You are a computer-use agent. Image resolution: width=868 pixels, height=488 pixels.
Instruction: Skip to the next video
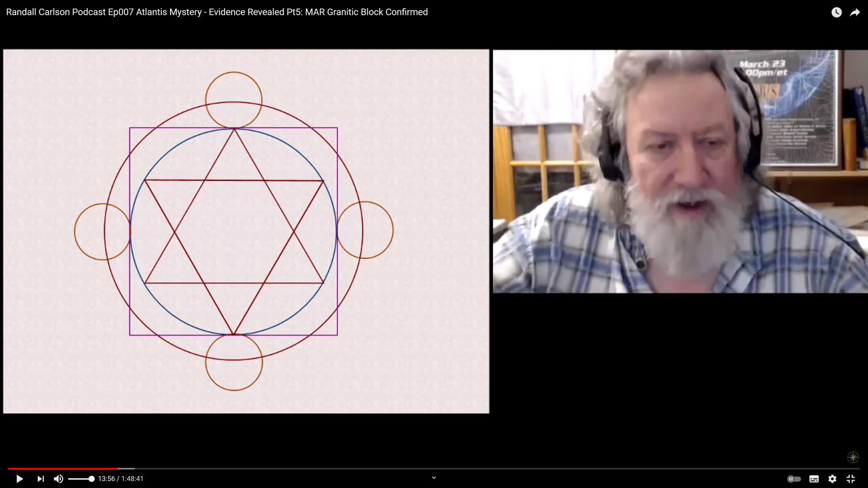coord(41,478)
